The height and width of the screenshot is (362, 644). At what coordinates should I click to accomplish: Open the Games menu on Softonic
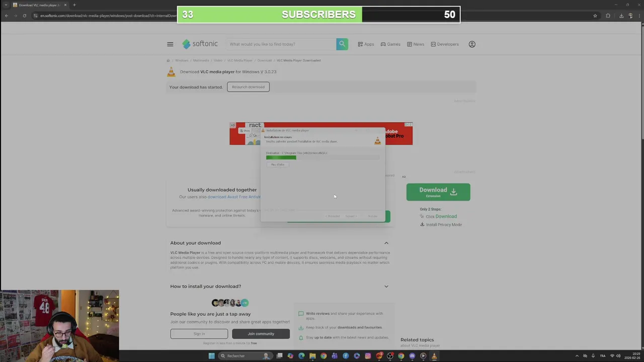coord(390,44)
